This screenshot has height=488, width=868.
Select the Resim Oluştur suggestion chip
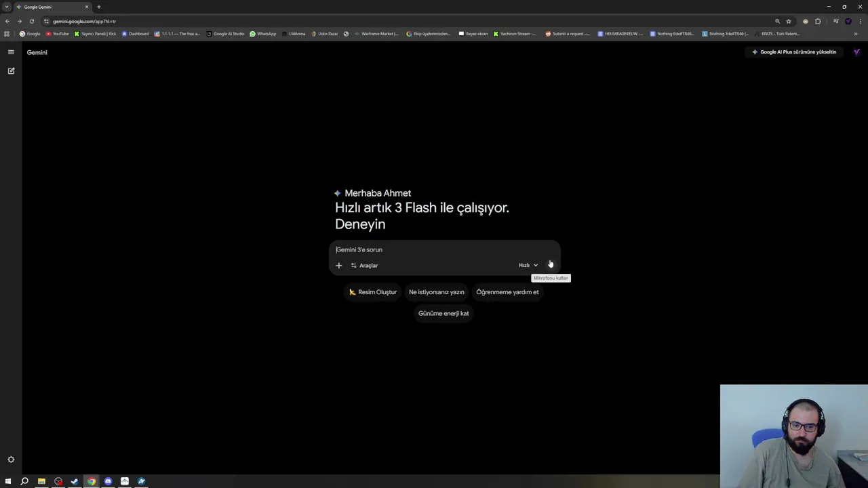[x=373, y=292]
